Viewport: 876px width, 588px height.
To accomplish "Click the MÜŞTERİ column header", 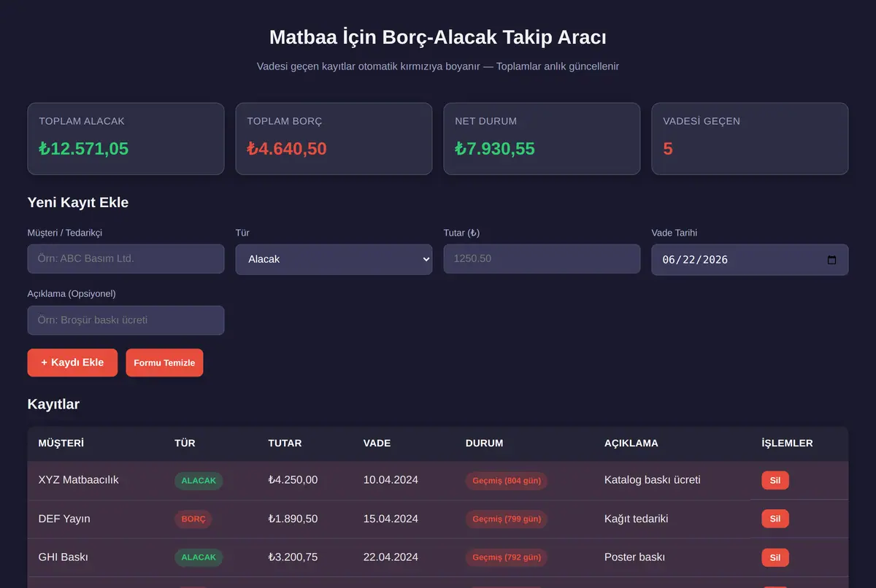I will click(x=61, y=443).
